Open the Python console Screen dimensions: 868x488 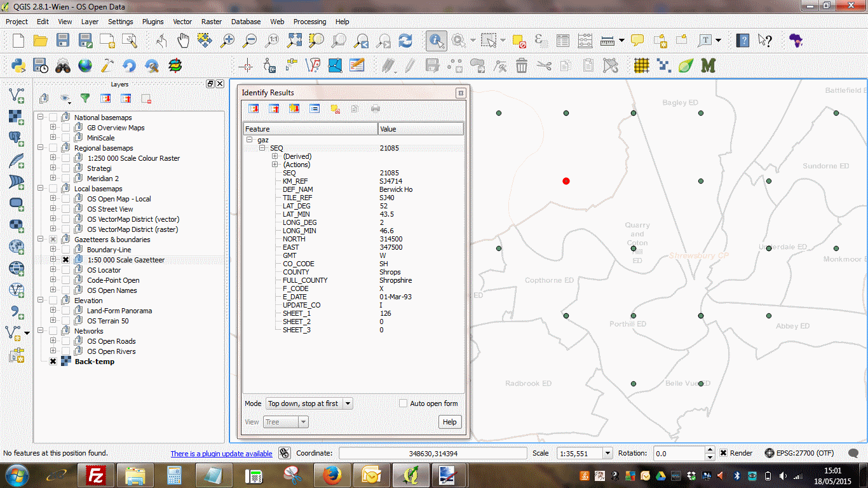(x=18, y=65)
